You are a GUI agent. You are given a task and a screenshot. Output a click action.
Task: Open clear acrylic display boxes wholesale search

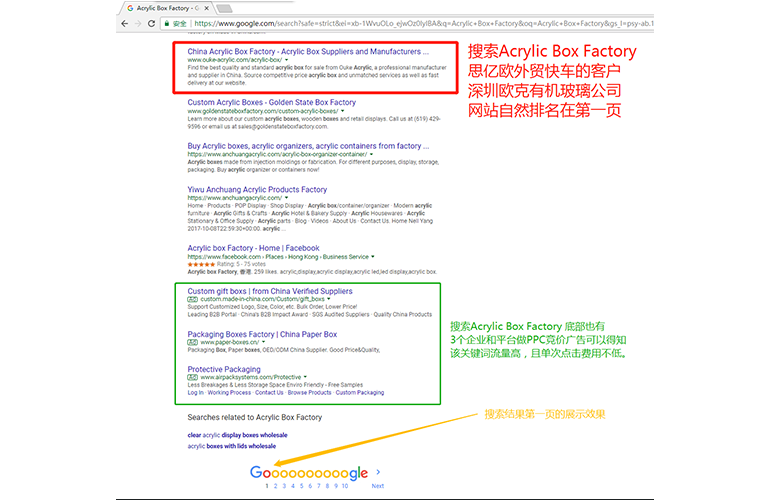tap(237, 435)
